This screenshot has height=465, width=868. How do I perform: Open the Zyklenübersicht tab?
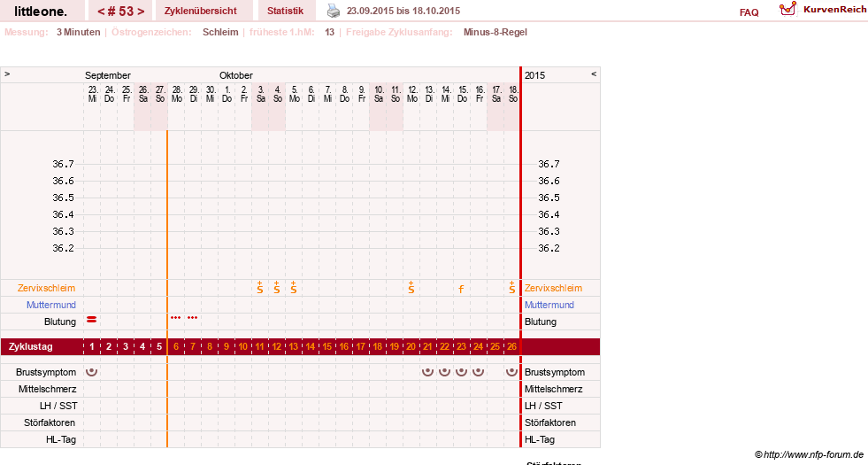coord(200,11)
